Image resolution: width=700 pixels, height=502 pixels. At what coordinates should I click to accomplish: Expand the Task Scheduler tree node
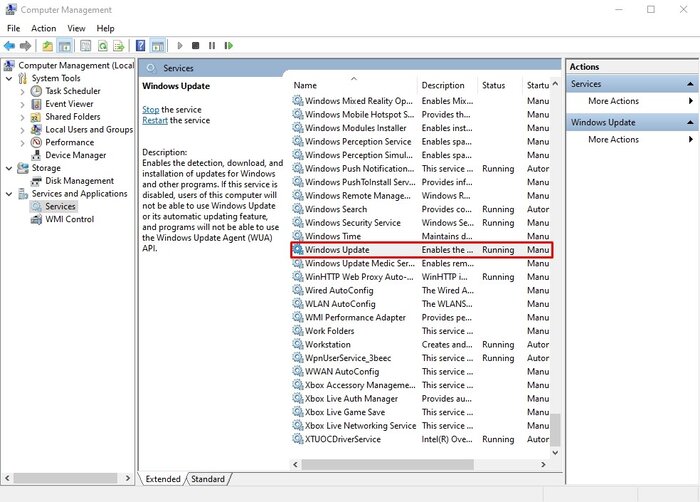(22, 92)
